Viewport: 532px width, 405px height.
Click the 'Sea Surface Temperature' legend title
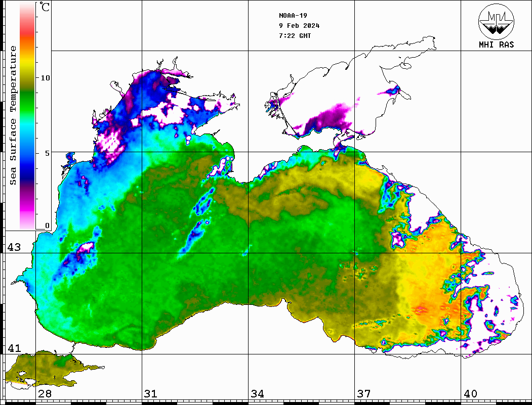(13, 115)
